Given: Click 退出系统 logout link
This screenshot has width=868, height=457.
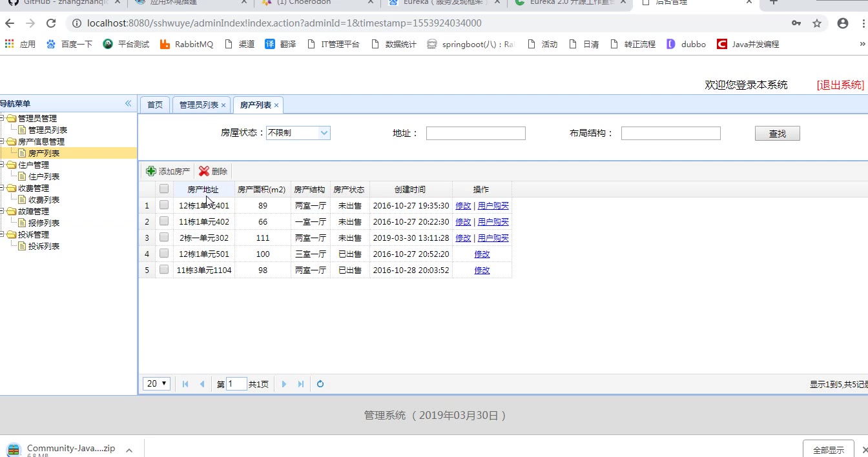Looking at the screenshot, I should [840, 85].
